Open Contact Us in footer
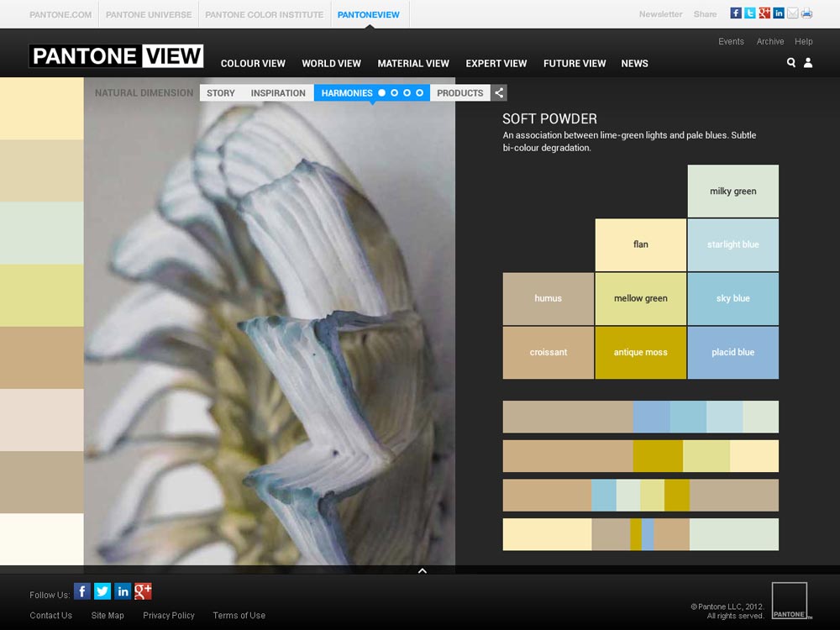This screenshot has height=630, width=840. coord(51,616)
